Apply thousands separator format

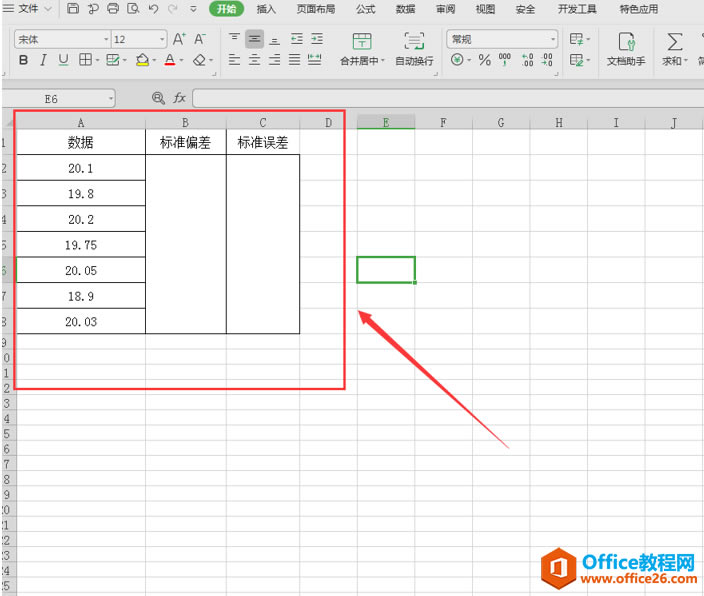tap(505, 59)
